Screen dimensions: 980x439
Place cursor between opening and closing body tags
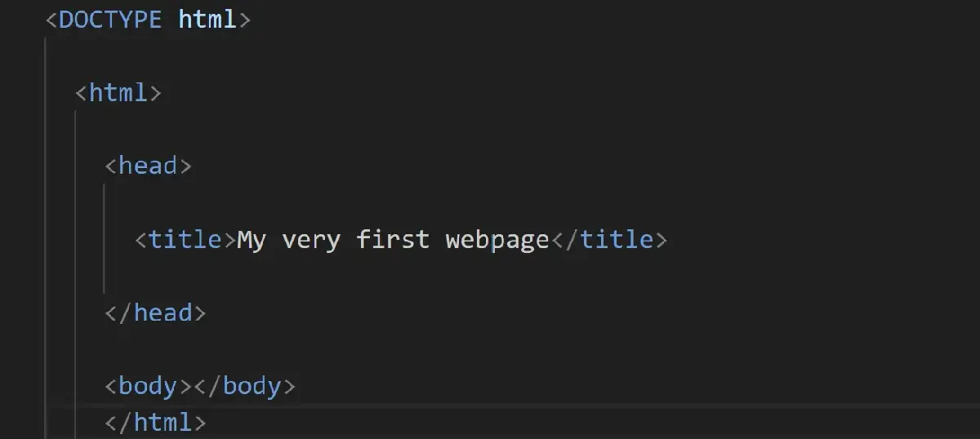click(193, 386)
